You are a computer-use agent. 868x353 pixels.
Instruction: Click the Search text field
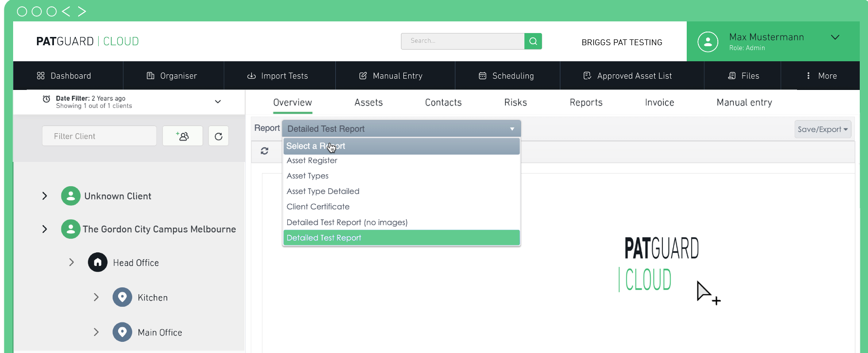click(x=463, y=41)
